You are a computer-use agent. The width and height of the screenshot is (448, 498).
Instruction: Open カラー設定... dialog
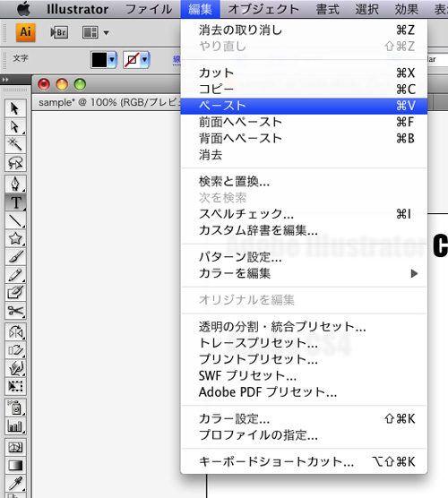click(x=304, y=419)
